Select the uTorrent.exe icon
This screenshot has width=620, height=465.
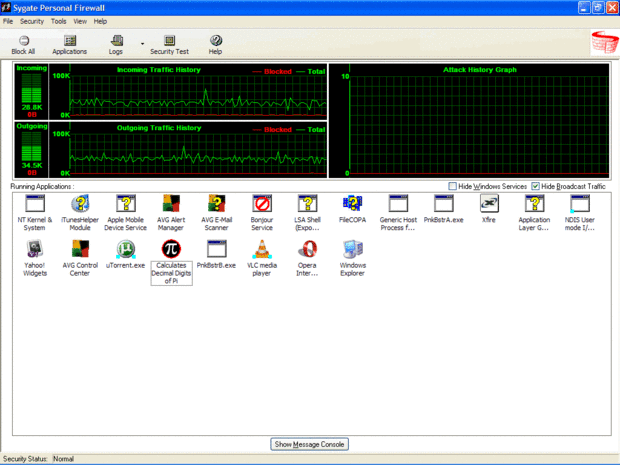pyautogui.click(x=126, y=249)
